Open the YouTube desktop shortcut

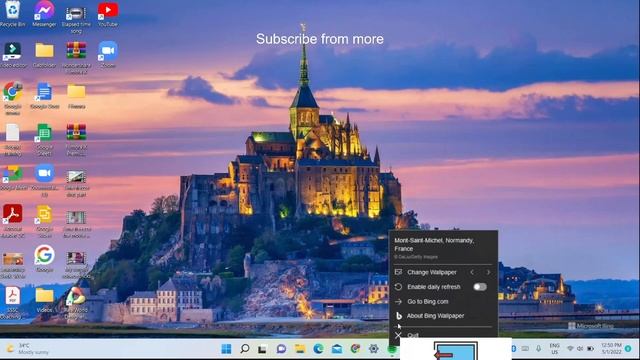pyautogui.click(x=108, y=13)
